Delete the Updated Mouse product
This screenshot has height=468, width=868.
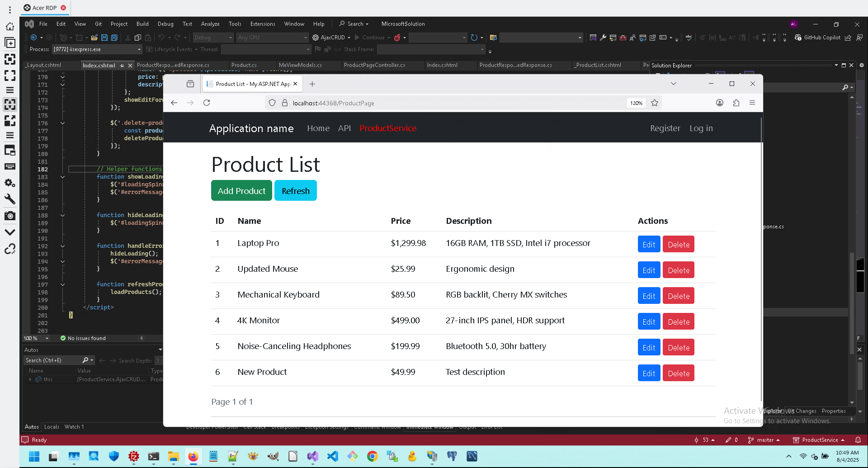coord(679,270)
